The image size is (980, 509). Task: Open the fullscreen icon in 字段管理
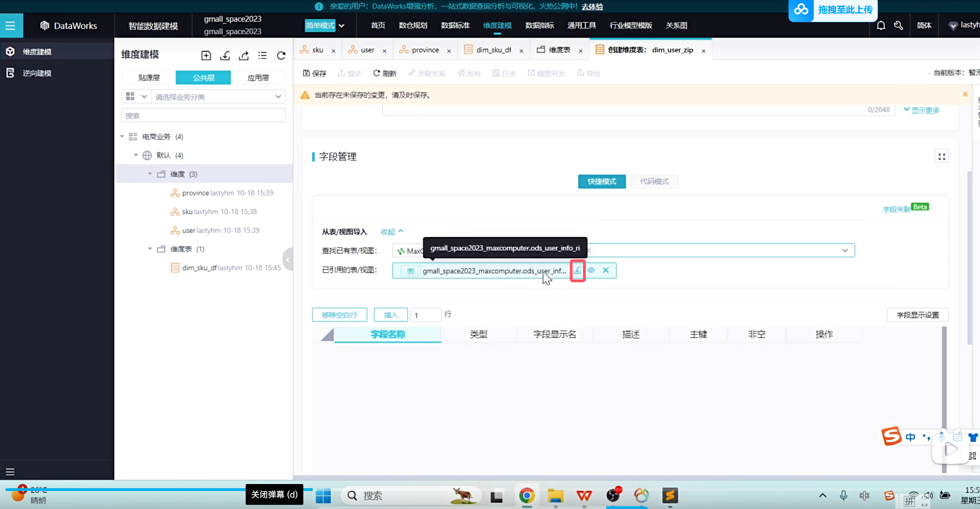click(x=941, y=156)
